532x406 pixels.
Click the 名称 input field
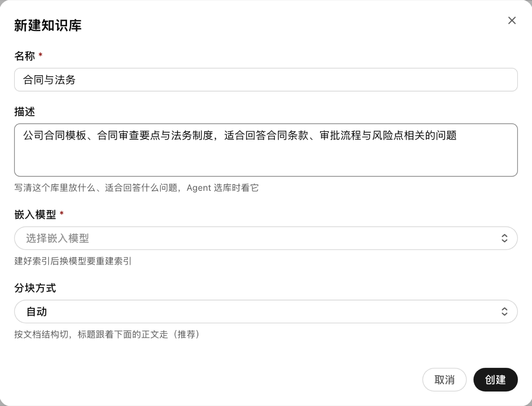pyautogui.click(x=266, y=80)
